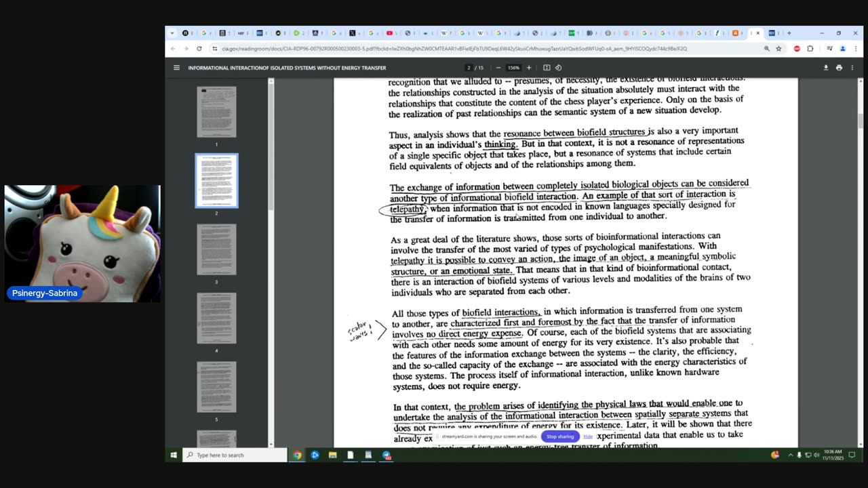Image resolution: width=868 pixels, height=488 pixels.
Task: Click the zoom magnifier icon in address bar
Action: click(x=767, y=49)
